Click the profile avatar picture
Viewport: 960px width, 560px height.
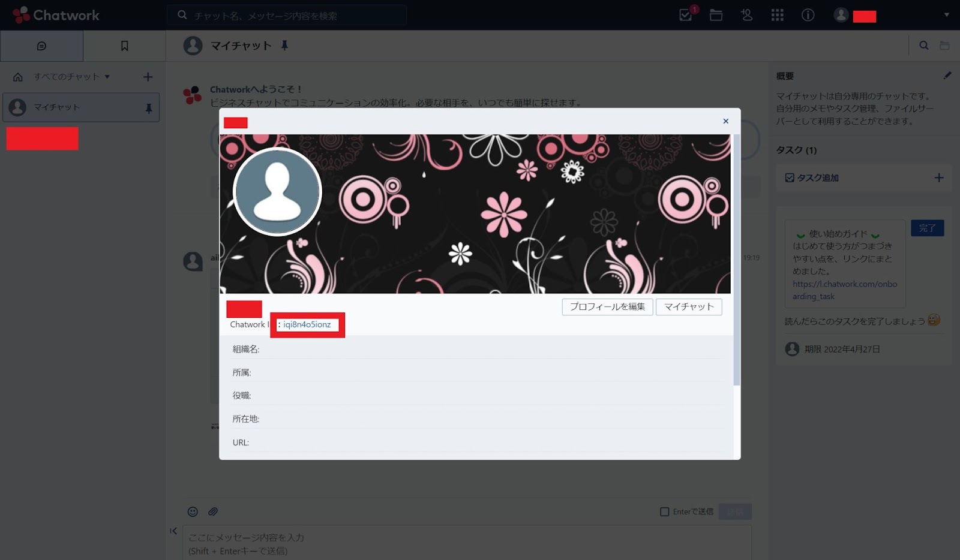[x=277, y=192]
